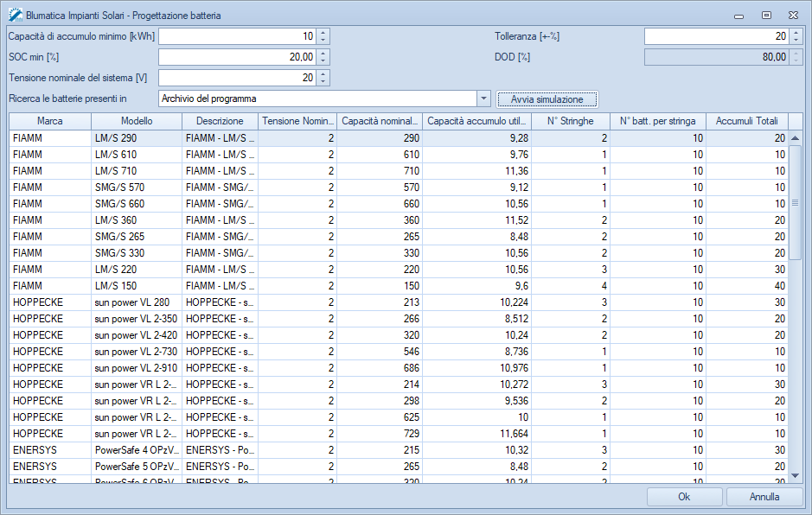
Task: Select ENERSYS PowerSafe 4 OPzV row
Action: tap(137, 450)
